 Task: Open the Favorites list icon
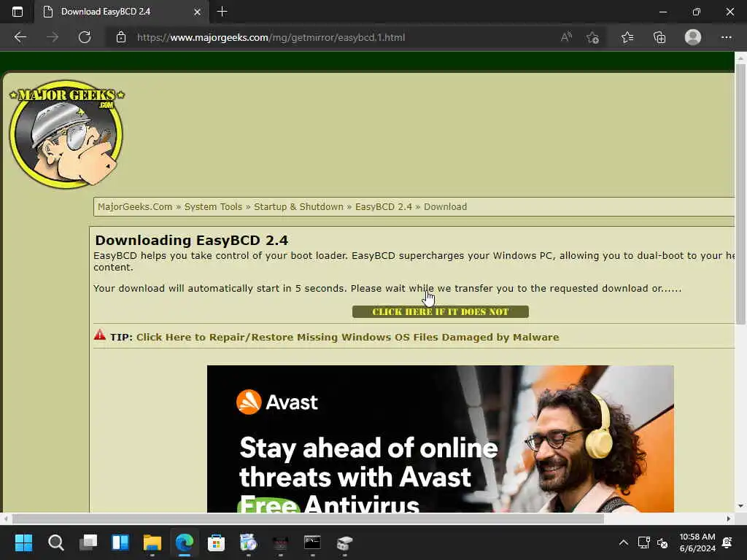[627, 37]
